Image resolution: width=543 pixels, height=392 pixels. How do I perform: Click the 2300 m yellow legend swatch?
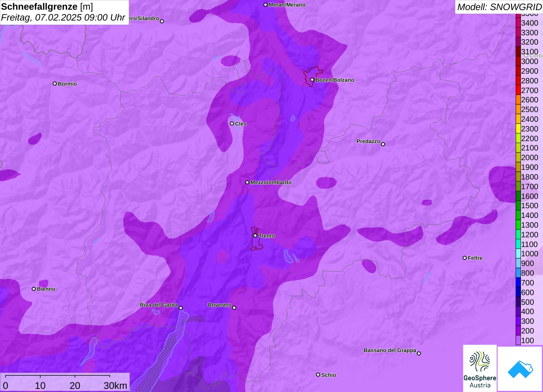coord(518,129)
